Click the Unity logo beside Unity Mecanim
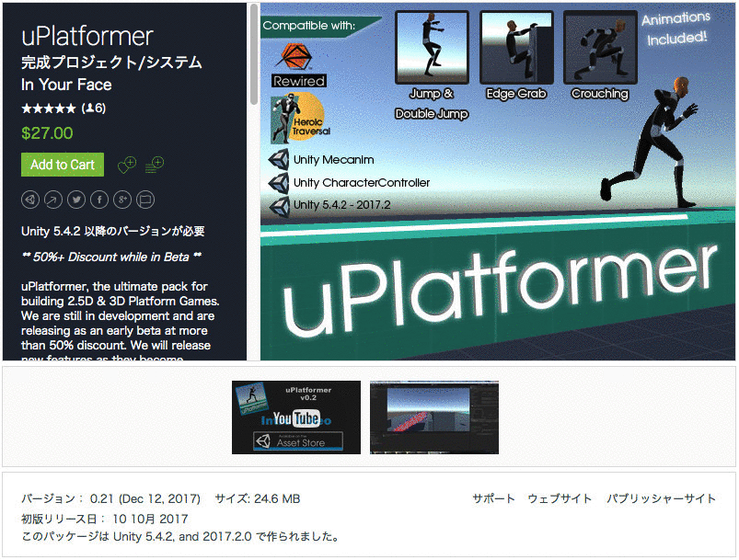Screen dimensions: 739x560 [x=279, y=160]
